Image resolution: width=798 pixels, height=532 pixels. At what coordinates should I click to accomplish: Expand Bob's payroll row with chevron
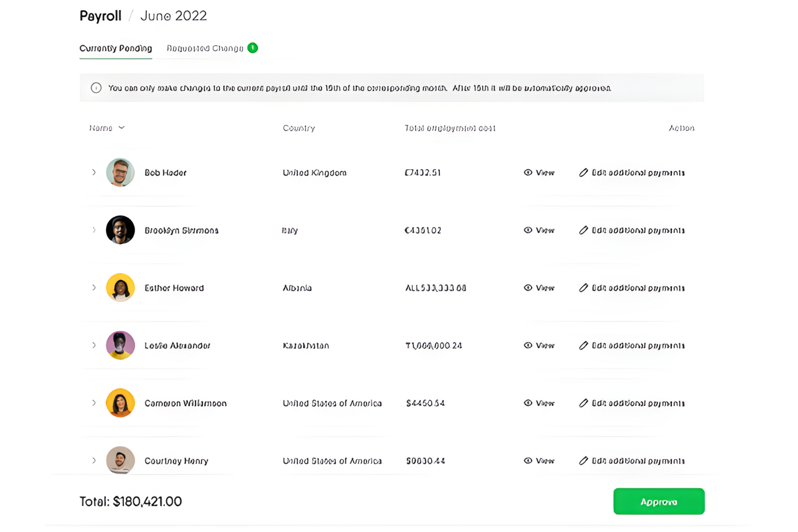94,172
